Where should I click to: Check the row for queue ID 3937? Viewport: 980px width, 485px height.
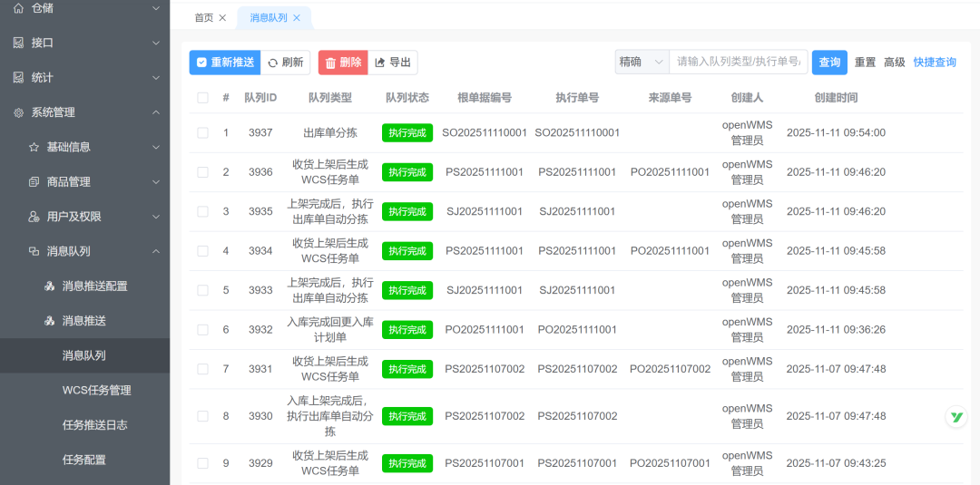coord(202,133)
